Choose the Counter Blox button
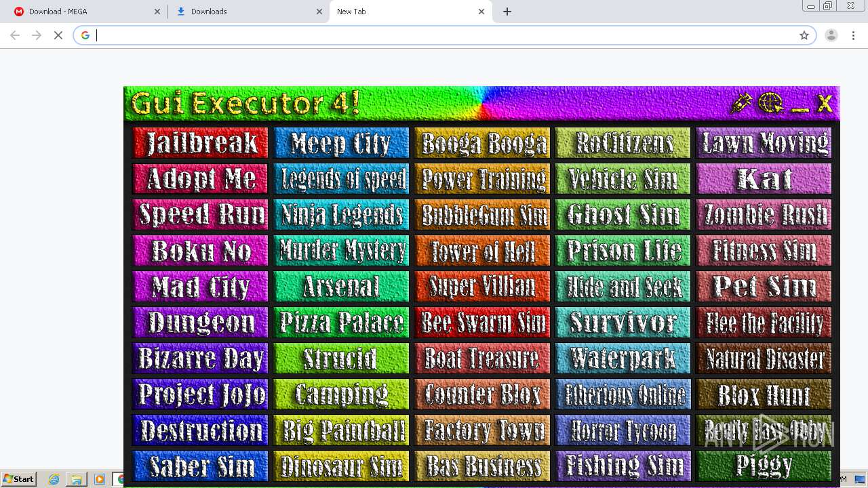868x488 pixels. click(x=483, y=394)
